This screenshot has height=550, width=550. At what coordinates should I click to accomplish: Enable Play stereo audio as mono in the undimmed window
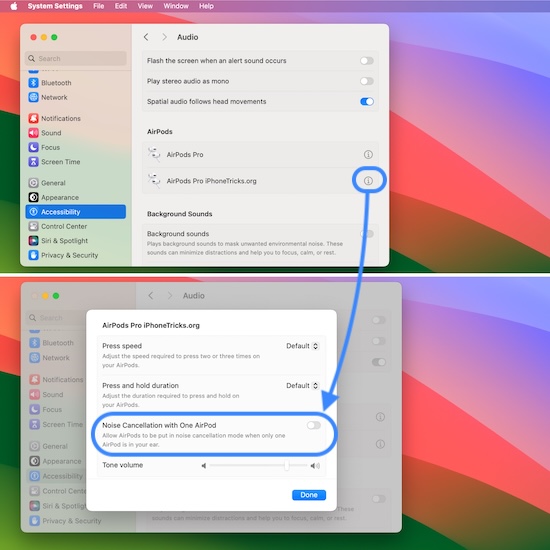pyautogui.click(x=367, y=81)
